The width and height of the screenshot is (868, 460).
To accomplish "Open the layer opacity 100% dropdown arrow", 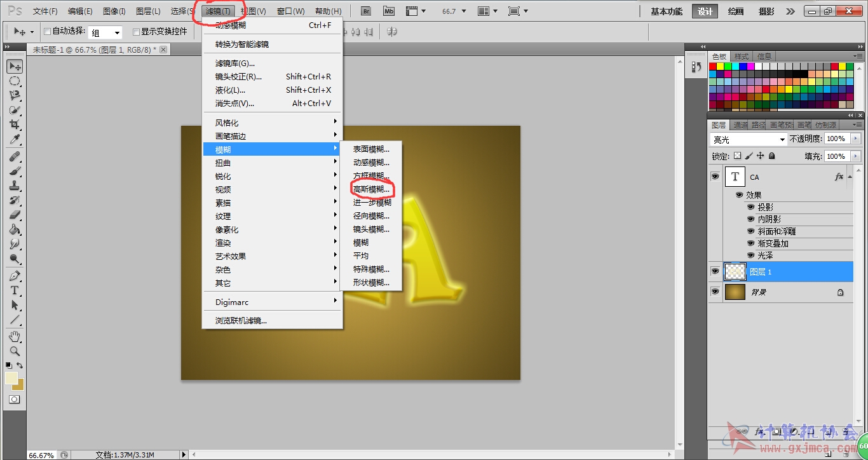I will pyautogui.click(x=855, y=139).
